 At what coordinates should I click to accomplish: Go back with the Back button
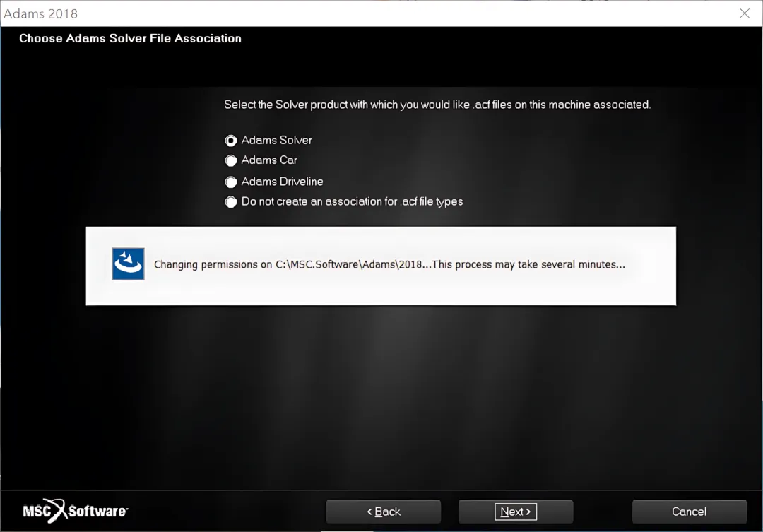pos(384,512)
